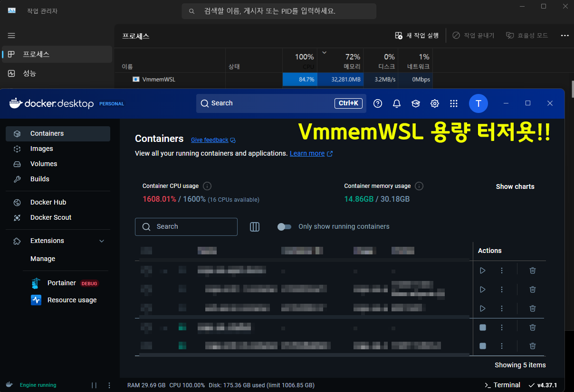Open the Containers view in sidebar
The height and width of the screenshot is (392, 574).
tap(58, 134)
